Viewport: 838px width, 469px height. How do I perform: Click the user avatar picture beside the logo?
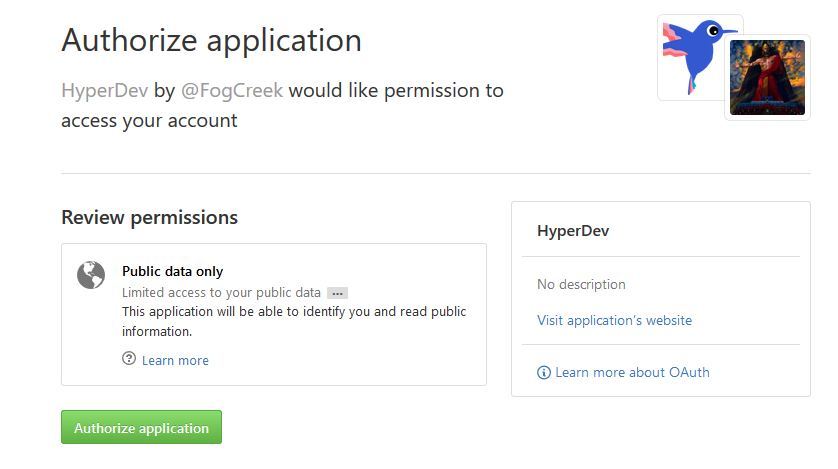coord(767,77)
